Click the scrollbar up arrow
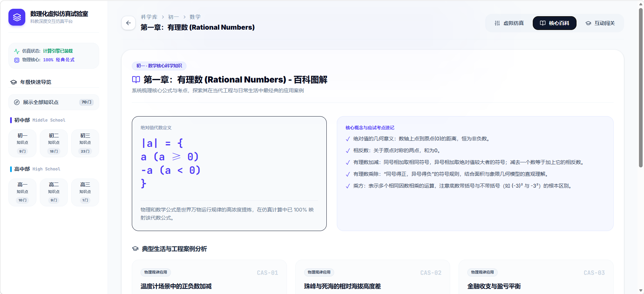Viewport: 644px width, 294px height. click(x=641, y=4)
